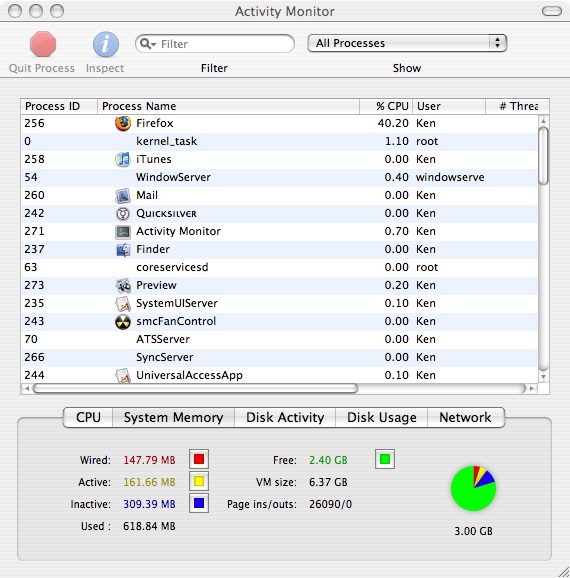Click the Firefox icon in process list
This screenshot has width=570, height=578.
(x=123, y=123)
